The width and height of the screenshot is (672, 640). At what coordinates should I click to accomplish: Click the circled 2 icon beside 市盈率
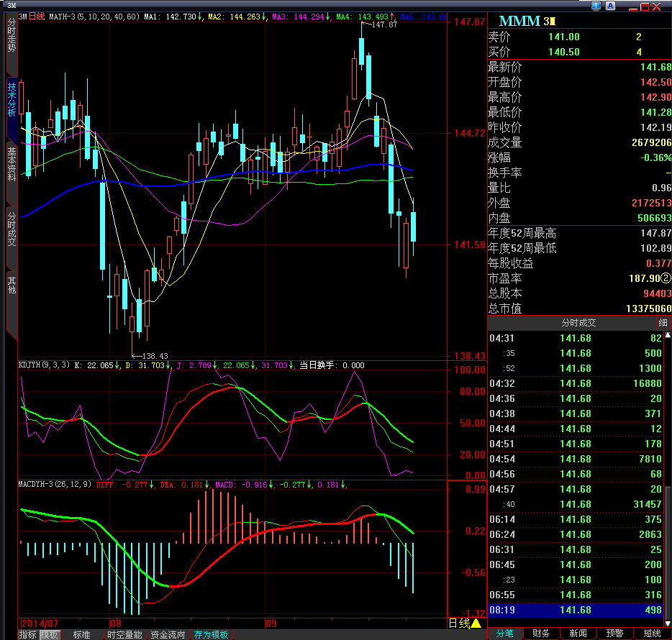coord(667,278)
